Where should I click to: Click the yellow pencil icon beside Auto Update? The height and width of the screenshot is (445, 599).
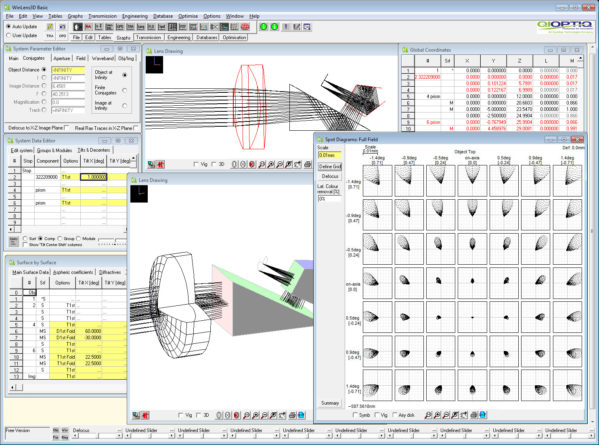coord(50,27)
